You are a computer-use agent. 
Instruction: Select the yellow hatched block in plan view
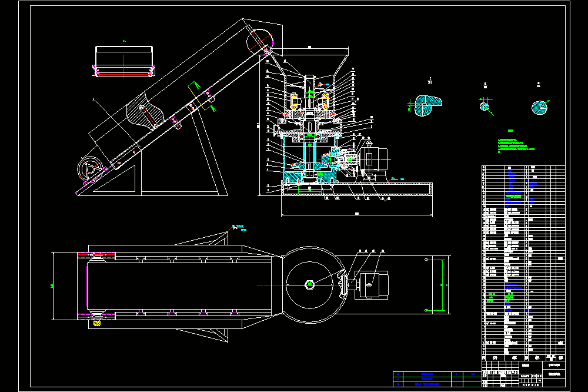pyautogui.click(x=97, y=323)
